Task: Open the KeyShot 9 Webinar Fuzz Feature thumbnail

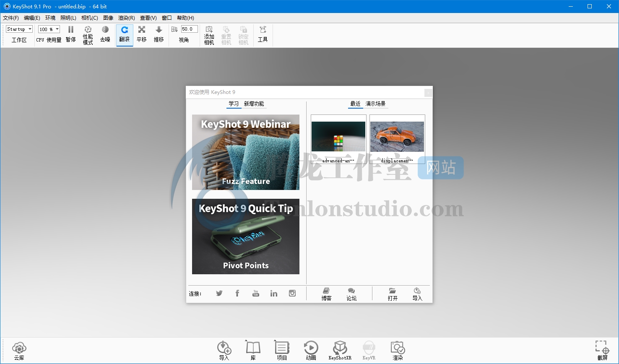Action: pyautogui.click(x=246, y=152)
